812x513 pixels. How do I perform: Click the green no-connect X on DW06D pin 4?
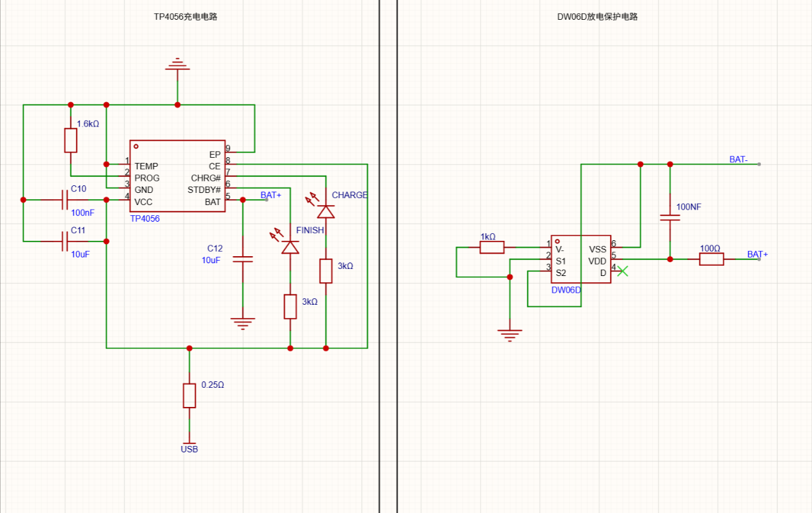coord(623,271)
